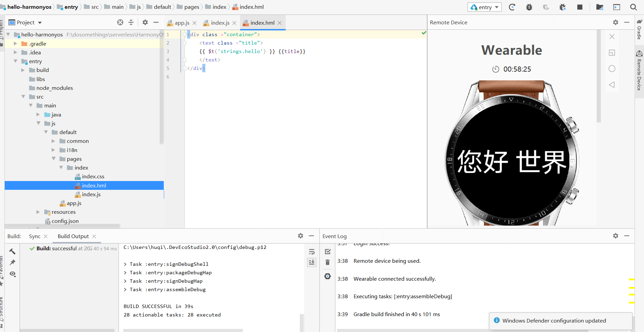Image resolution: width=644 pixels, height=332 pixels.
Task: Click the build output horizontal scrollbar
Action: click(183, 330)
